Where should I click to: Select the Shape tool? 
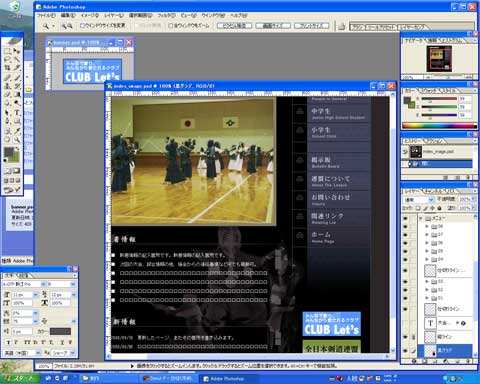[x=17, y=121]
